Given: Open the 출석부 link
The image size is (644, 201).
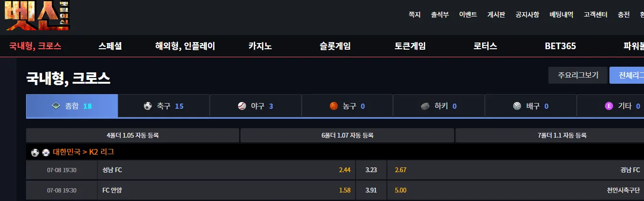Looking at the screenshot, I should point(440,15).
